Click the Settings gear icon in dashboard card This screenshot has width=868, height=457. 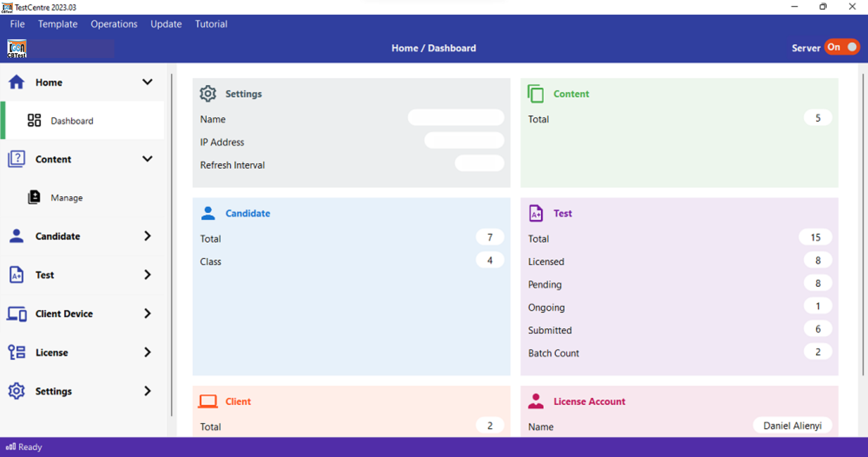pos(208,93)
